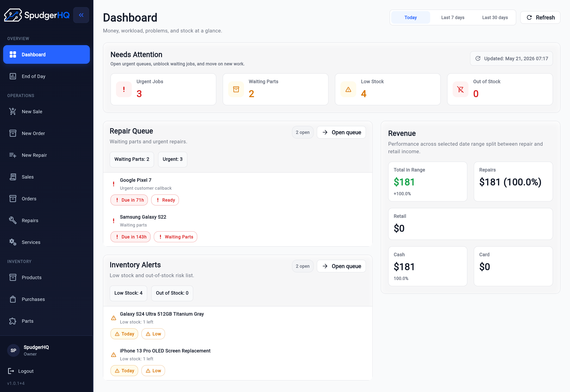Click the Products box icon
This screenshot has width=570, height=392.
[x=13, y=278]
